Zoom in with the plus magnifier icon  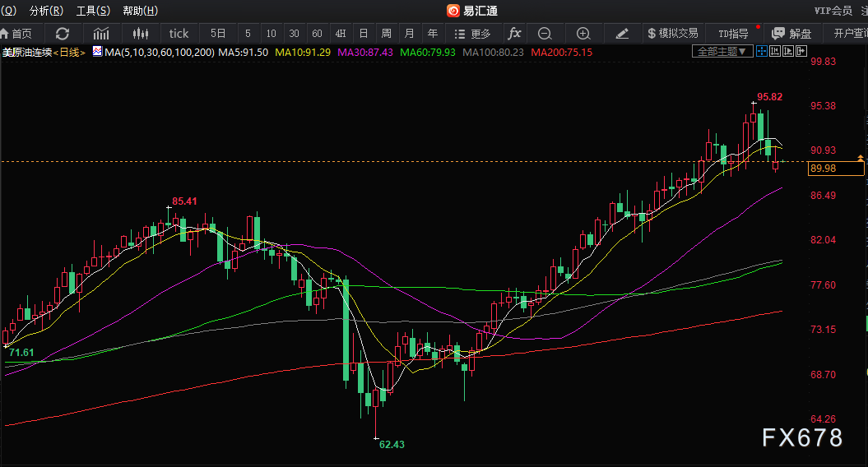(x=583, y=34)
